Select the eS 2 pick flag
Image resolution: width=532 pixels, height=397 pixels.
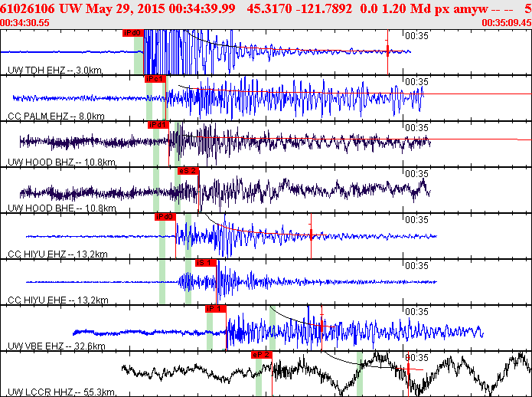pyautogui.click(x=188, y=171)
